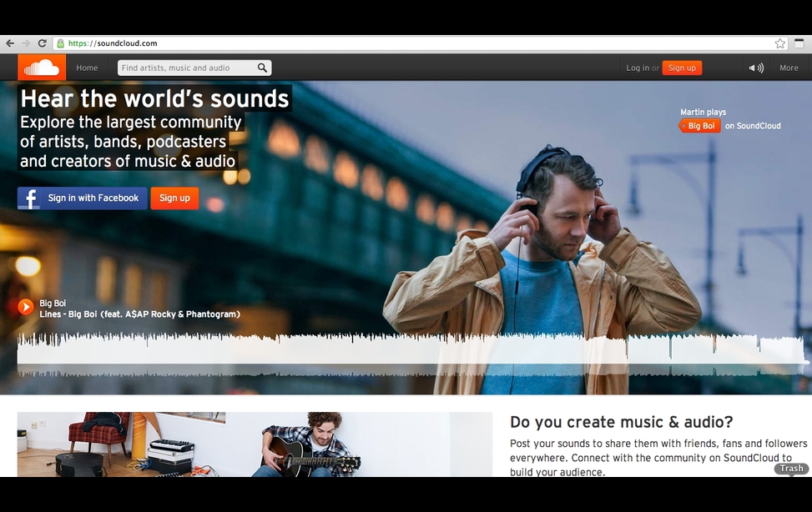Open the track title 'Lines - Big Boi' link
Image resolution: width=812 pixels, height=512 pixels.
(x=139, y=314)
